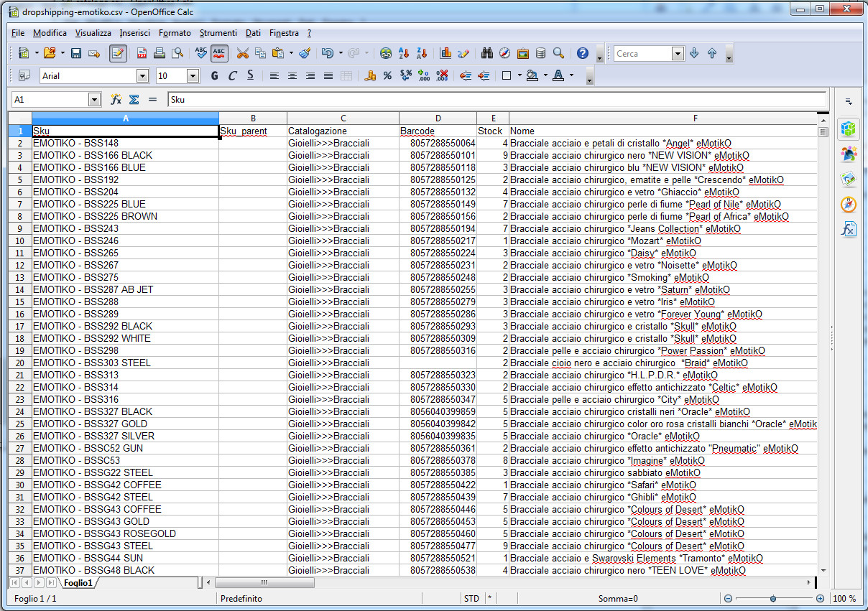Open the sidebar Navigator compass icon
This screenshot has width=868, height=611.
tap(849, 205)
